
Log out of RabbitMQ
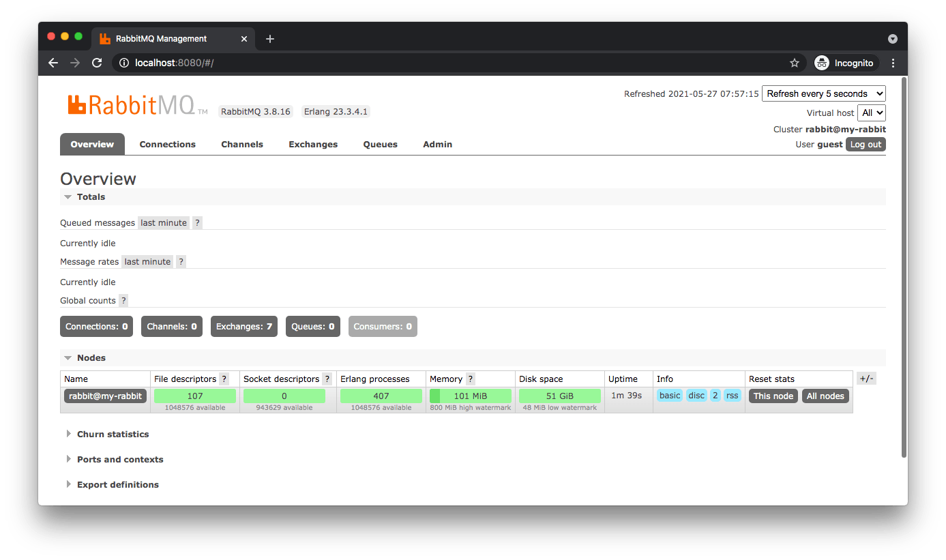(x=865, y=144)
